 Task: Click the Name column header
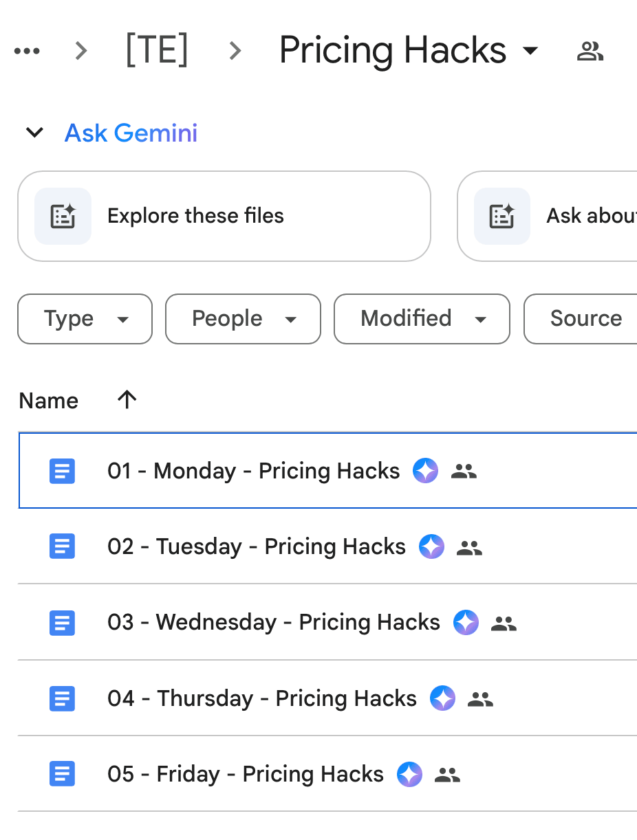tap(48, 401)
